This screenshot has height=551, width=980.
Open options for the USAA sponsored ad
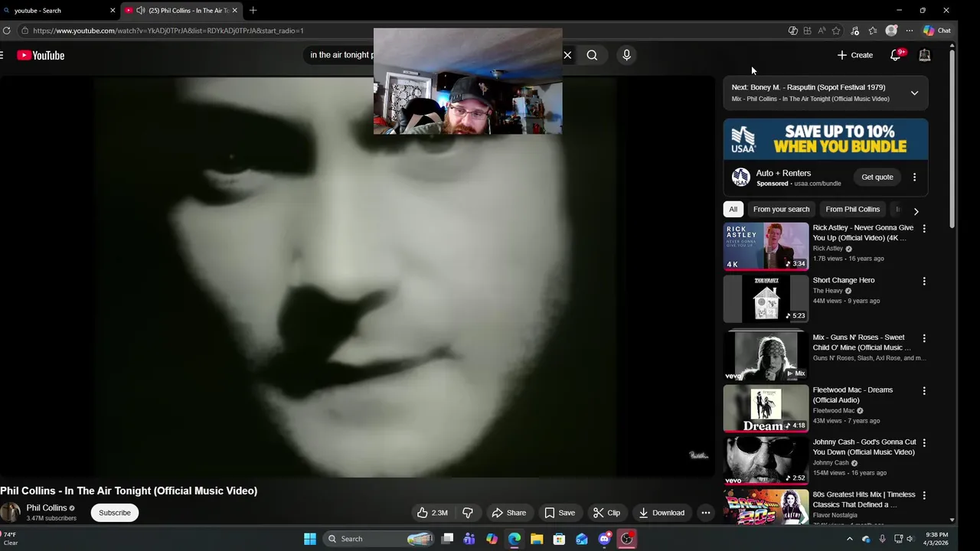(x=914, y=178)
